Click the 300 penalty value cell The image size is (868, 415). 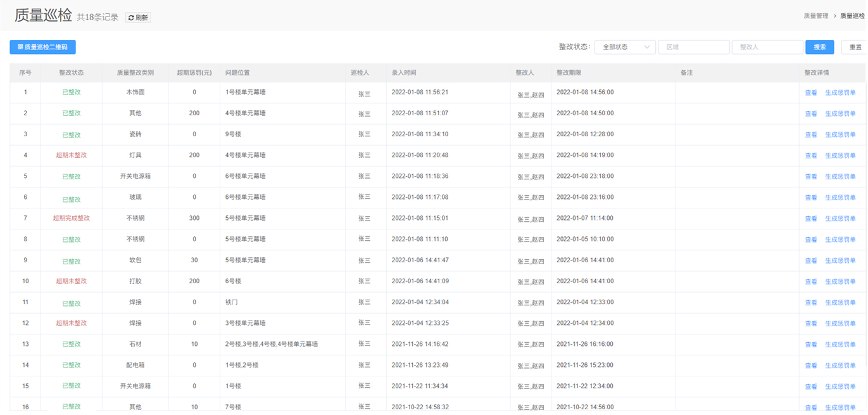194,218
